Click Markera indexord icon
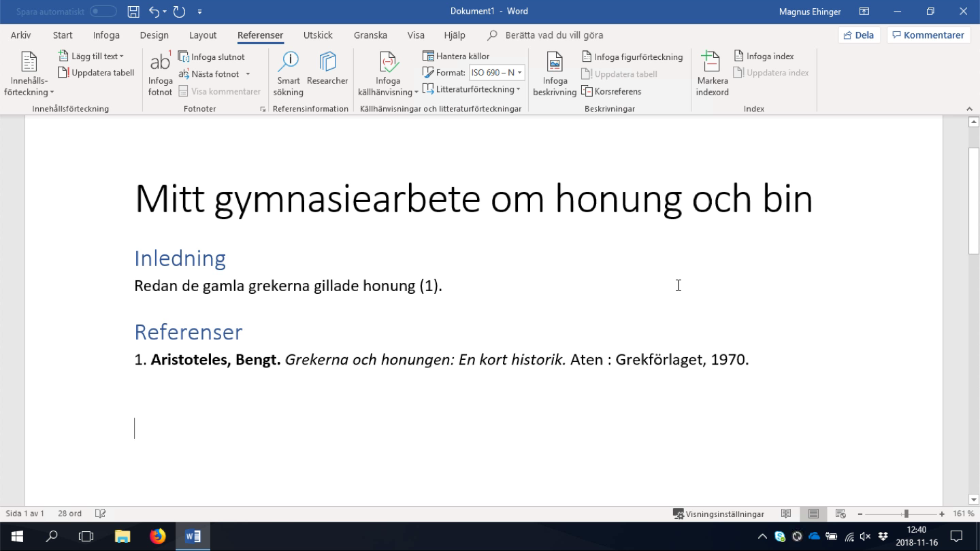 712,63
